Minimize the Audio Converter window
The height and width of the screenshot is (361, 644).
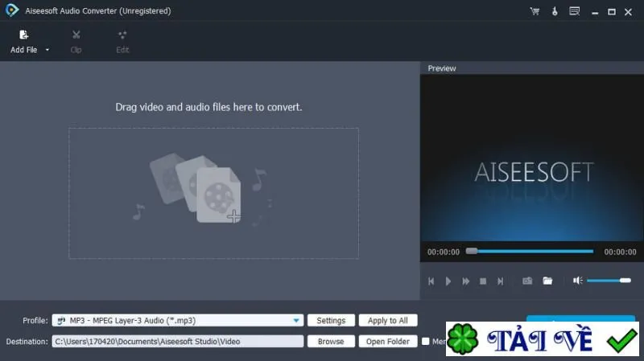click(x=595, y=12)
